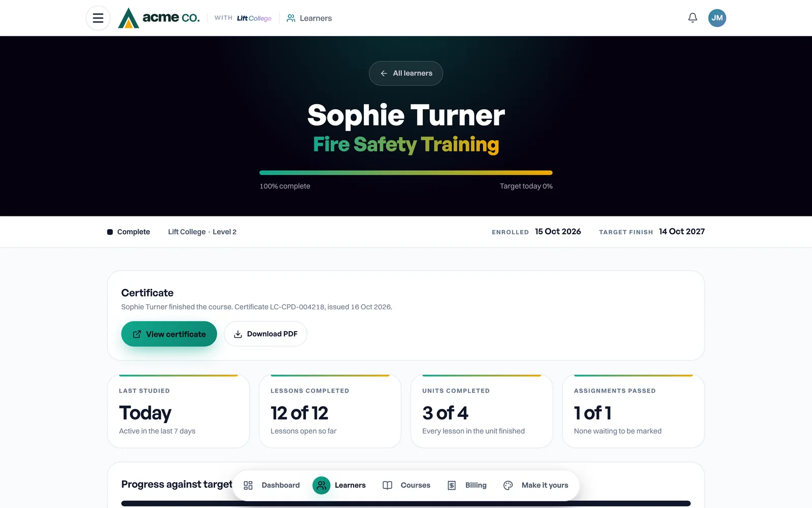The width and height of the screenshot is (812, 508).
Task: Click target finish date 14 Oct 2027
Action: pos(682,232)
